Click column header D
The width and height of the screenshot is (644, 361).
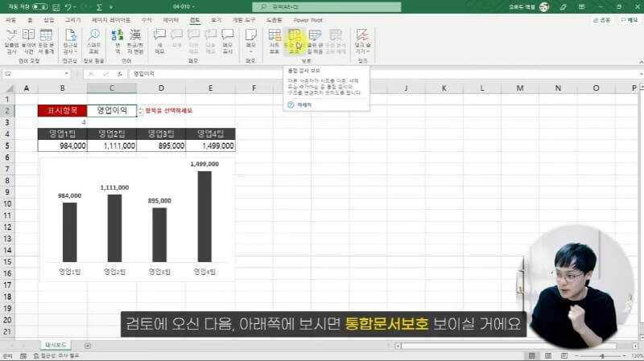coord(161,88)
